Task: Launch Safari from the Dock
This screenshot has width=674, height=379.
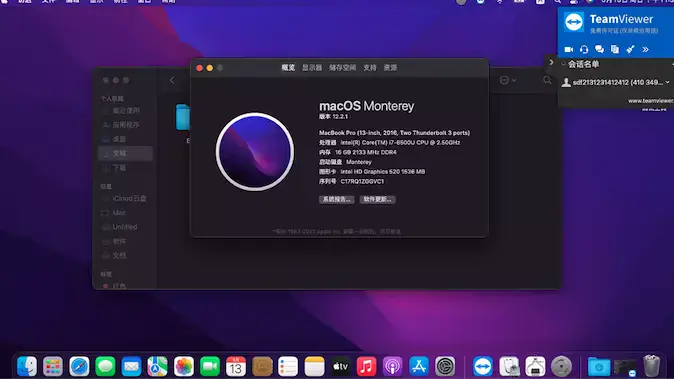Action: point(79,367)
